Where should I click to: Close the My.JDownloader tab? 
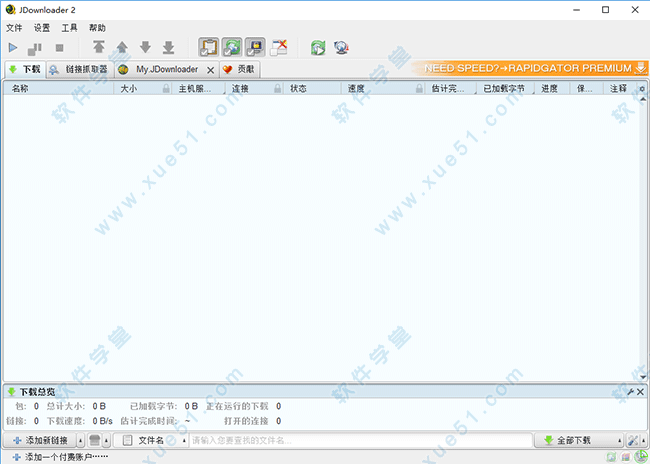point(210,70)
